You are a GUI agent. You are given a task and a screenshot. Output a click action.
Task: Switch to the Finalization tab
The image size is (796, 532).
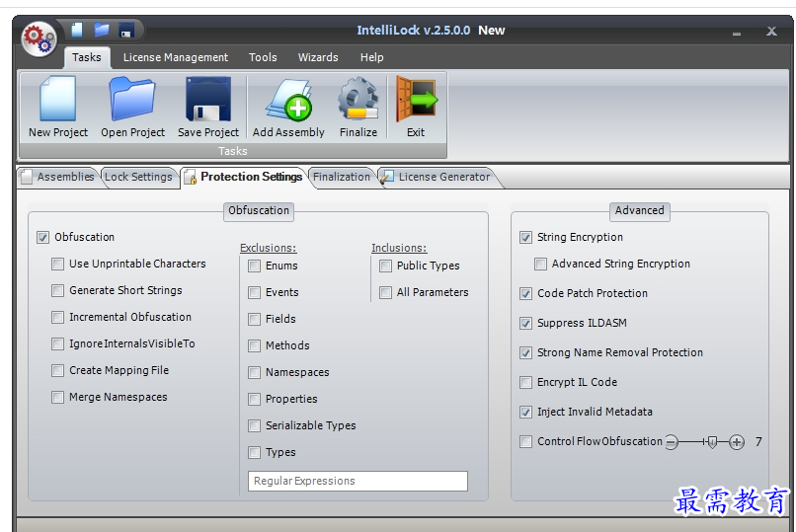point(342,177)
